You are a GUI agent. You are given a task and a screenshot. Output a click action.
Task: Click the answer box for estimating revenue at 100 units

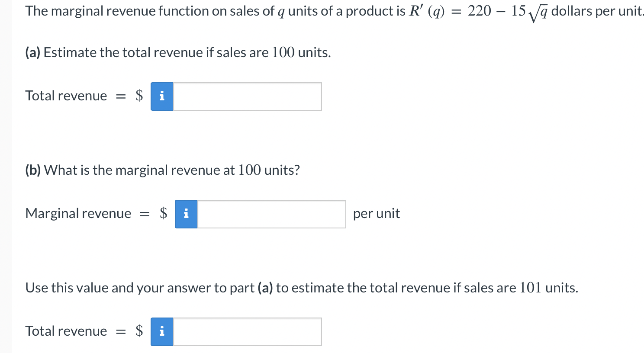(x=247, y=96)
